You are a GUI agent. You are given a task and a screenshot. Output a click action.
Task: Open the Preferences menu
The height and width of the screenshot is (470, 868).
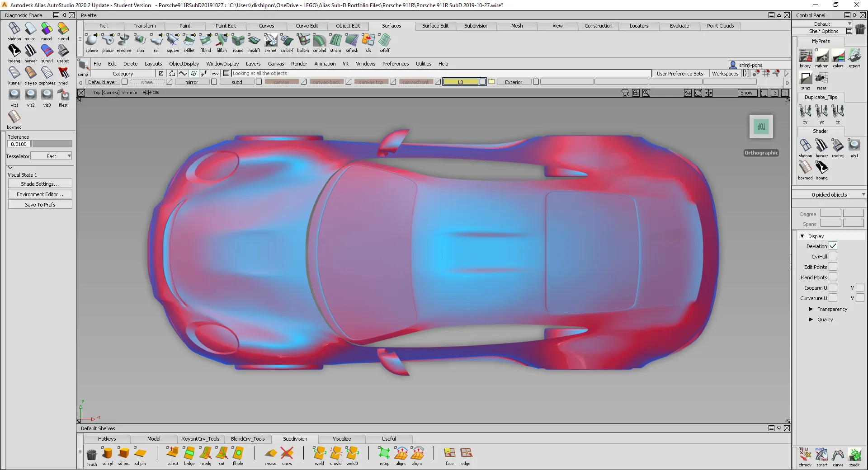[x=396, y=64]
